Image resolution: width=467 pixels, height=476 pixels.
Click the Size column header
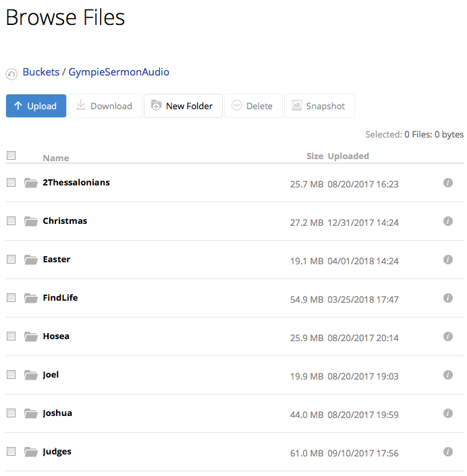point(314,156)
